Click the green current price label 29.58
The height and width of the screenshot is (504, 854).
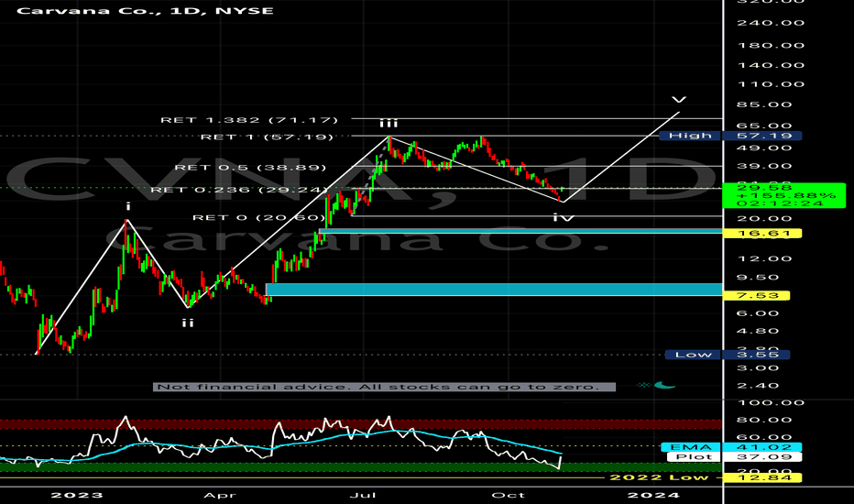click(784, 195)
